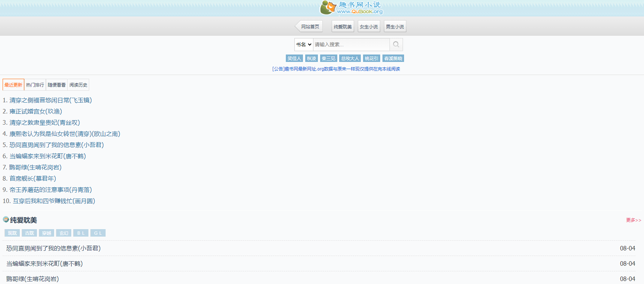Open the 公告 announcement link
Image resolution: width=644 pixels, height=284 pixels.
pos(336,69)
